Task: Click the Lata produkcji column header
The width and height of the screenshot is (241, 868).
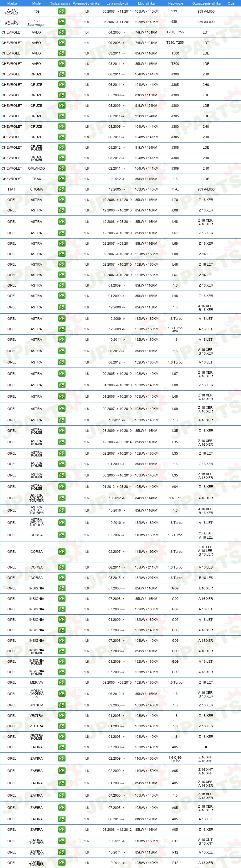Action: (x=117, y=3)
